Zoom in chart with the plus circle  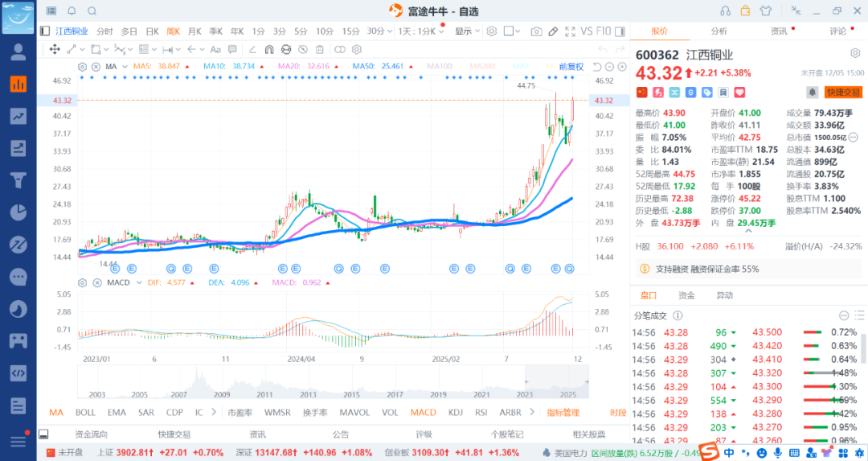click(622, 67)
